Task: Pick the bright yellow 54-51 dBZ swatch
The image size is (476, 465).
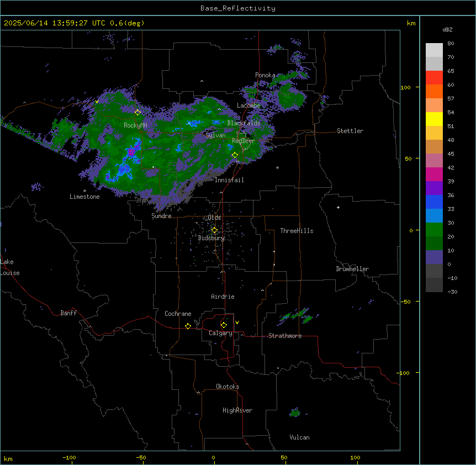Action: [x=434, y=119]
